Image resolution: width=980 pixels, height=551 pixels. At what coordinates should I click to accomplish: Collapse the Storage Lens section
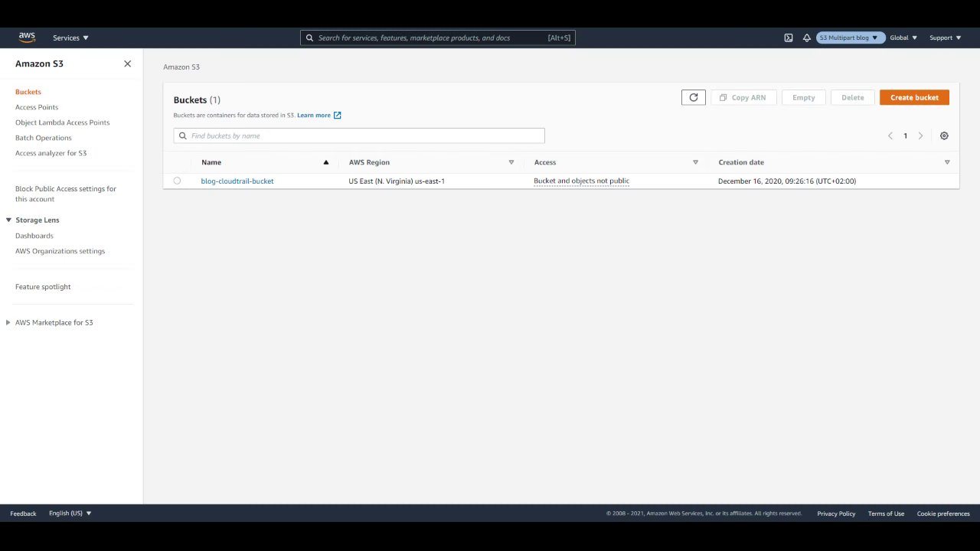click(x=8, y=220)
